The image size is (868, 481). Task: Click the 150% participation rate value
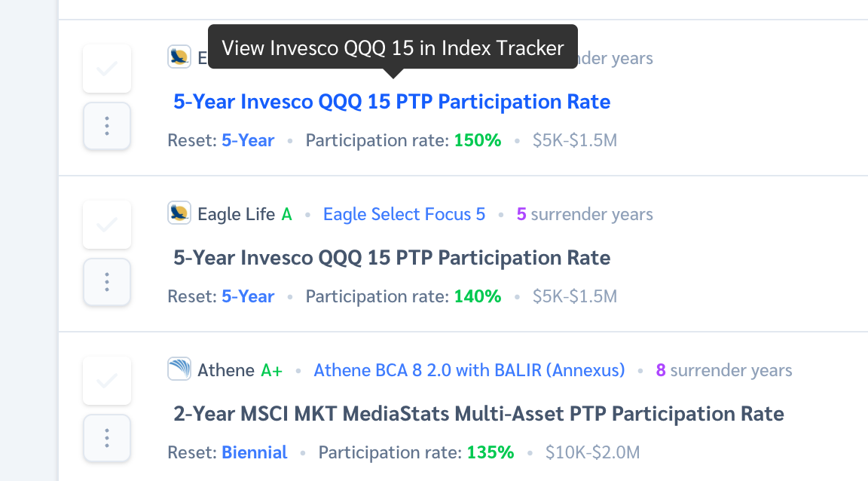point(478,141)
